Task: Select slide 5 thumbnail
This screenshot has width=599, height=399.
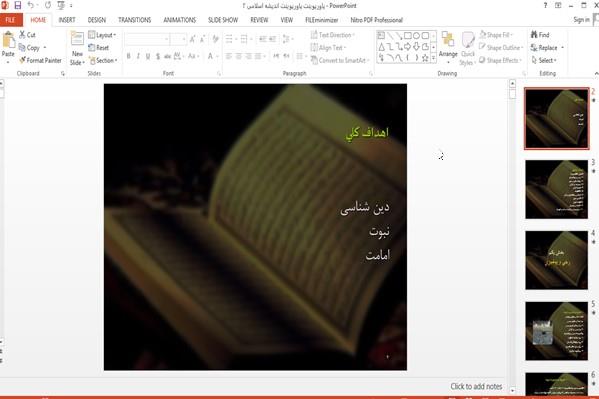Action: pos(556,331)
